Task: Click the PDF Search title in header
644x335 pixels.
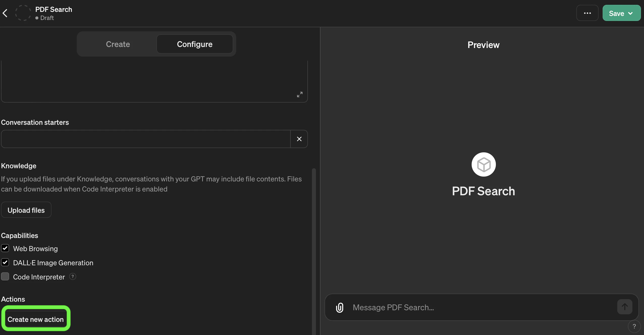Action: (x=54, y=10)
